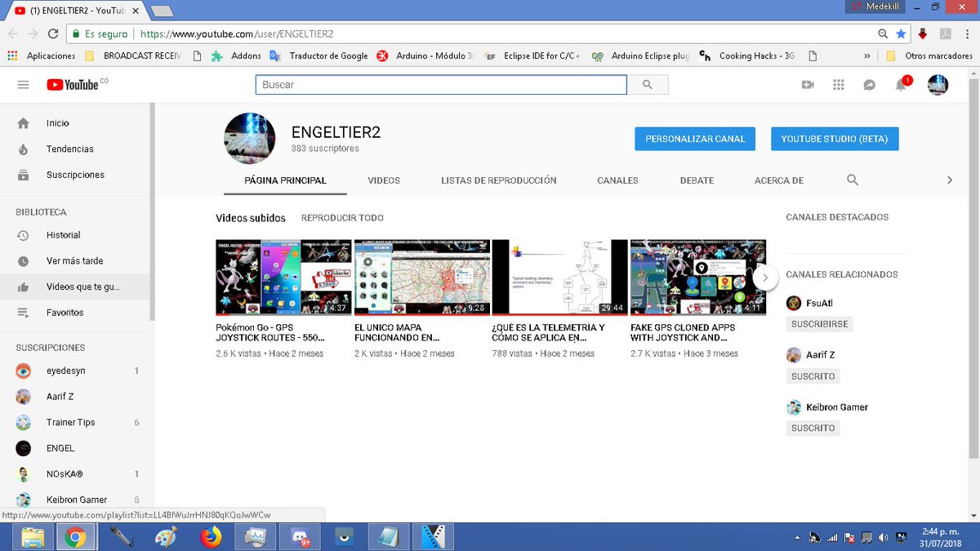Show next videos with carousel arrow
This screenshot has height=551, width=980.
pos(765,278)
